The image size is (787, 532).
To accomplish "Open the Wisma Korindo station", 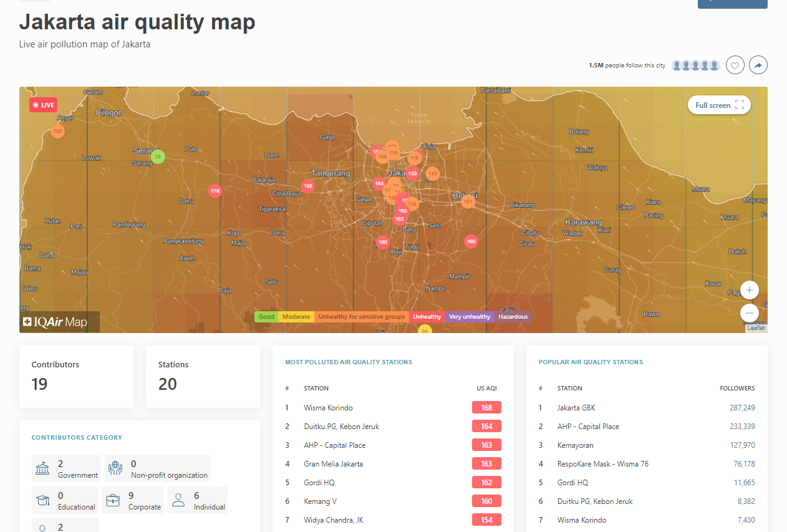I will [328, 408].
